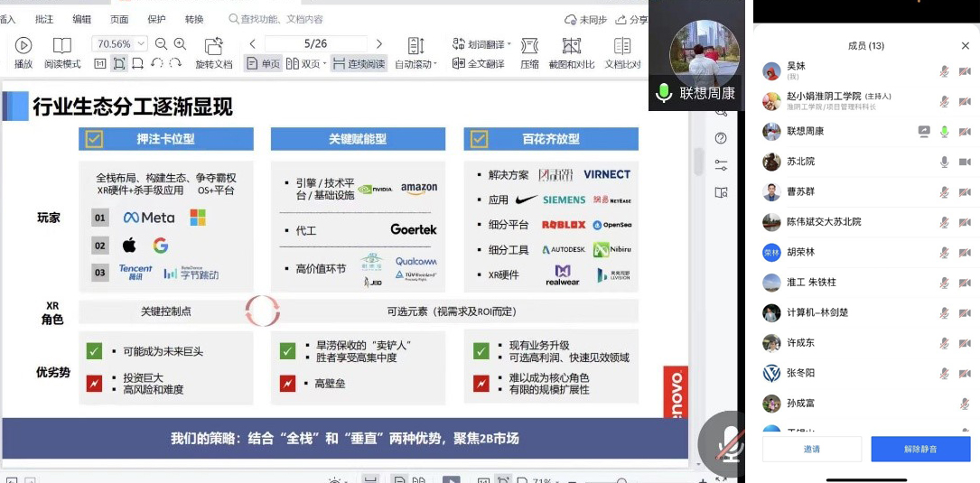Toggle microphone for 苏北院

pyautogui.click(x=945, y=162)
